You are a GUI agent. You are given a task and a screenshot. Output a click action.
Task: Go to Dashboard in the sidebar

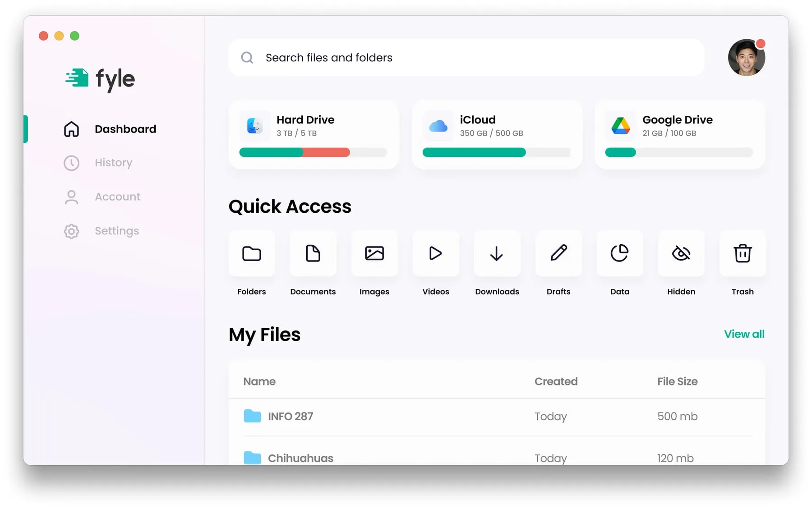(x=125, y=129)
